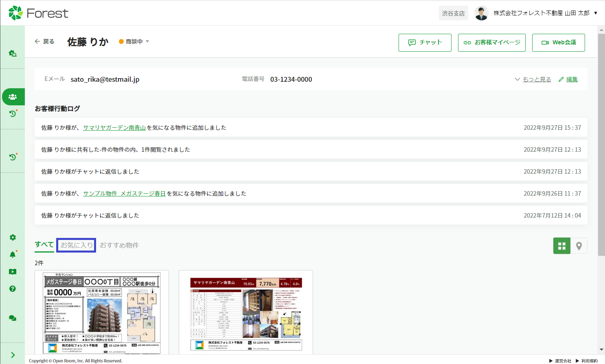Open the chat bubbles icon in sidebar
This screenshot has width=605, height=364.
13,318
